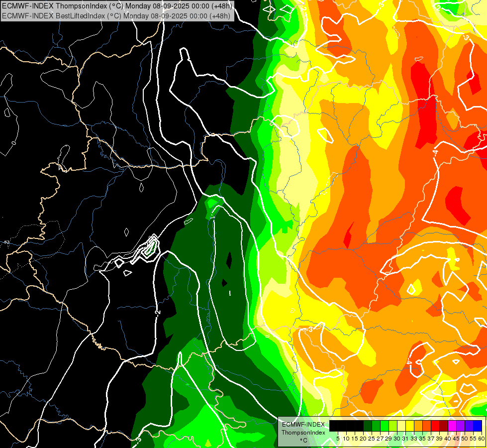Click the magenta 40–45 legend swatch

click(452, 426)
